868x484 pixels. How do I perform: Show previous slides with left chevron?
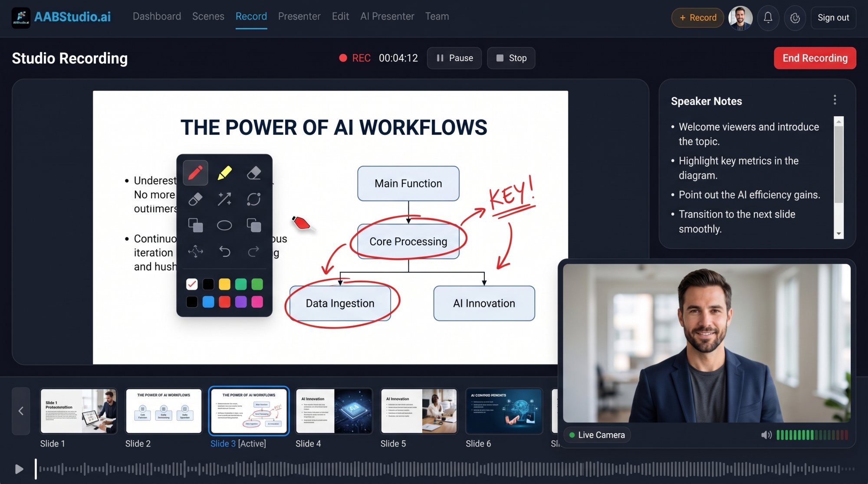tap(21, 411)
